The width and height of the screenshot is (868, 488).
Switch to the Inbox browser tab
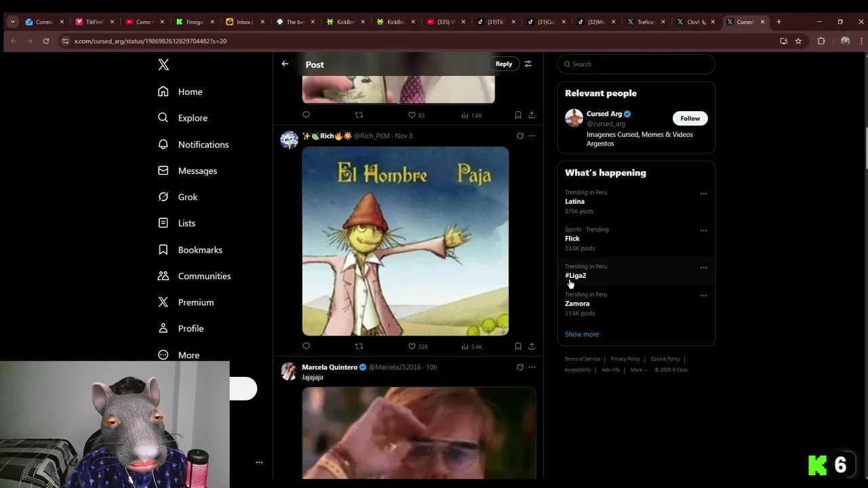pos(245,22)
